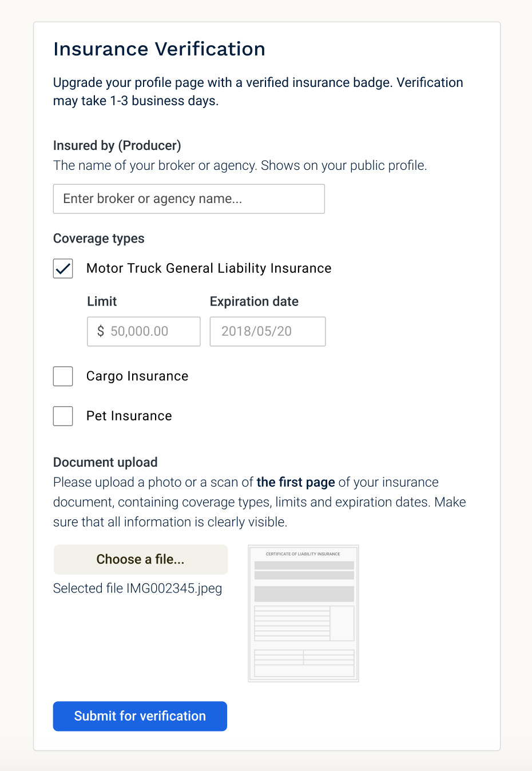Click the Motor Truck General Liability Insurance label
The height and width of the screenshot is (771, 532).
pos(209,268)
